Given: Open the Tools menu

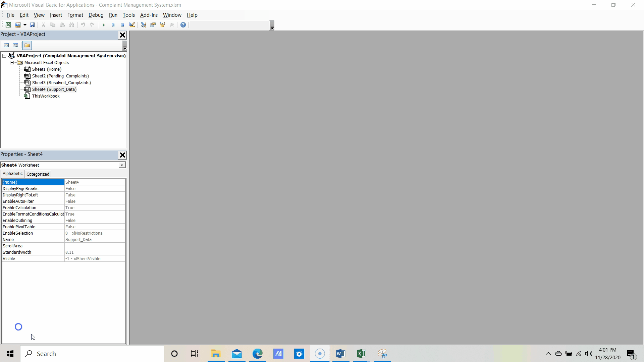Looking at the screenshot, I should [x=129, y=15].
